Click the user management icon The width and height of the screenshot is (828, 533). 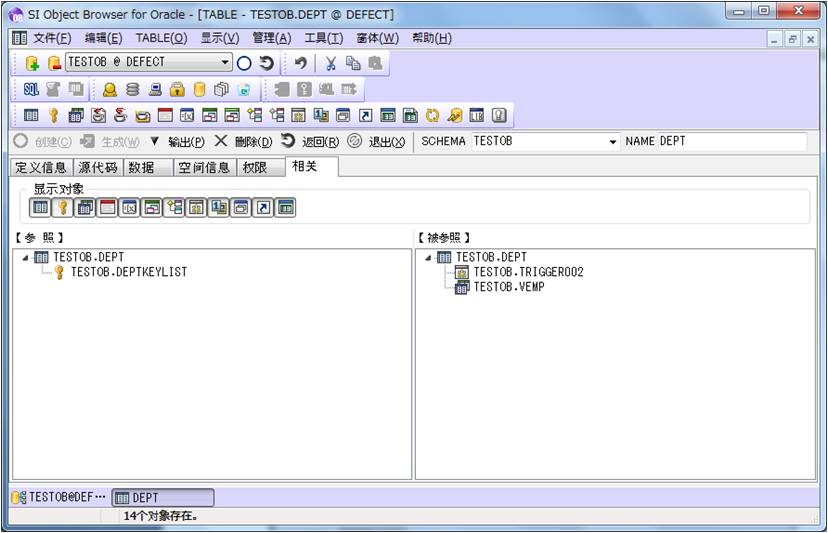tap(109, 89)
